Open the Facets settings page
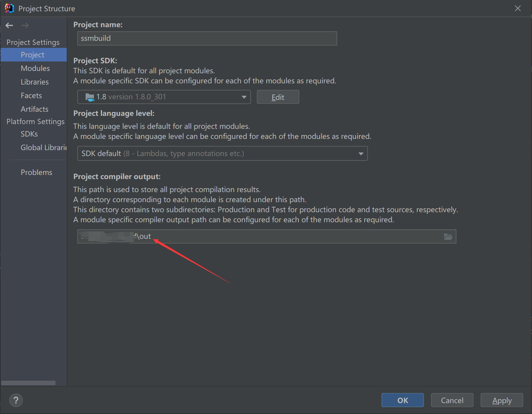 [31, 95]
